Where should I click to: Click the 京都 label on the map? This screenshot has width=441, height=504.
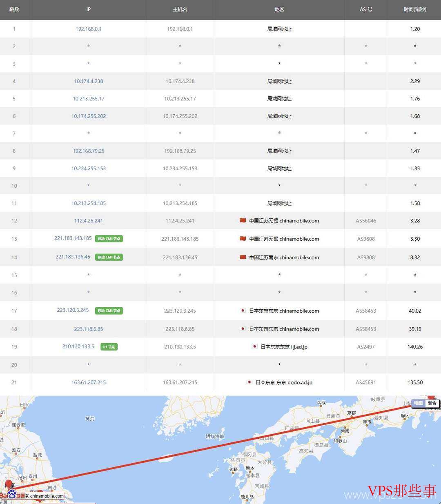tap(352, 413)
